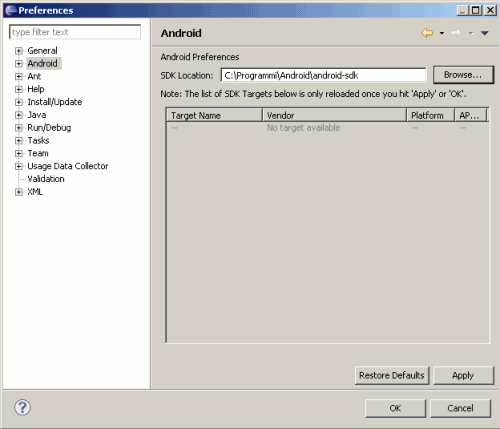Select Validation in the preferences tree

[46, 179]
